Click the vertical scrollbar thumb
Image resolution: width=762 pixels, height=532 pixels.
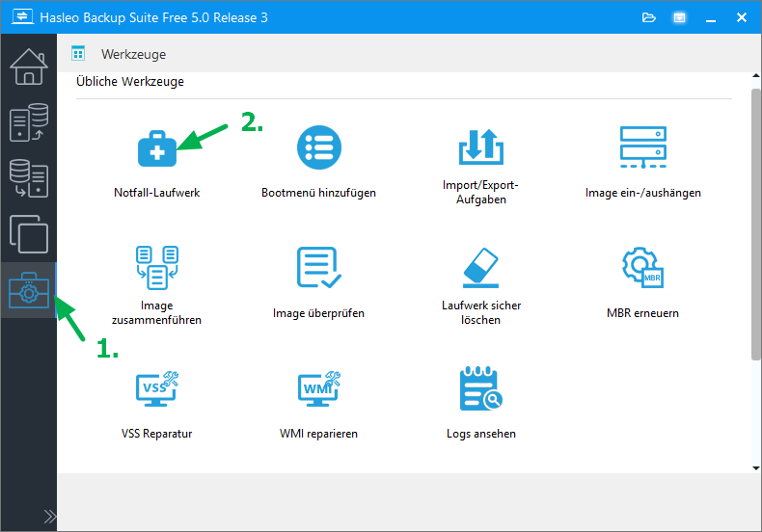pos(755,225)
